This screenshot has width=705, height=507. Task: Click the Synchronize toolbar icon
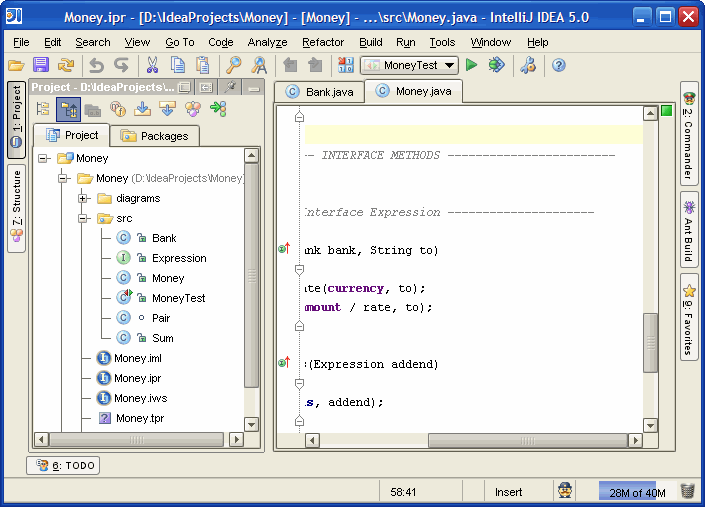pos(66,66)
